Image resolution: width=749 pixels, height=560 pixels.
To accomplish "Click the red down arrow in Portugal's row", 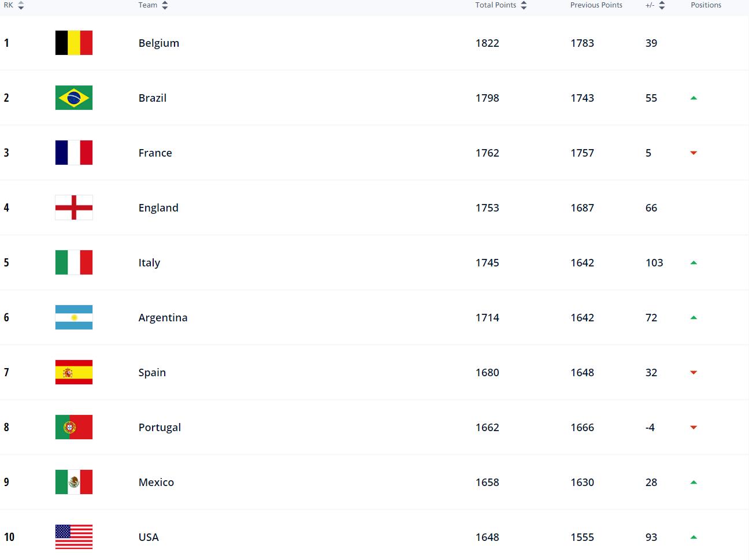I will point(694,428).
